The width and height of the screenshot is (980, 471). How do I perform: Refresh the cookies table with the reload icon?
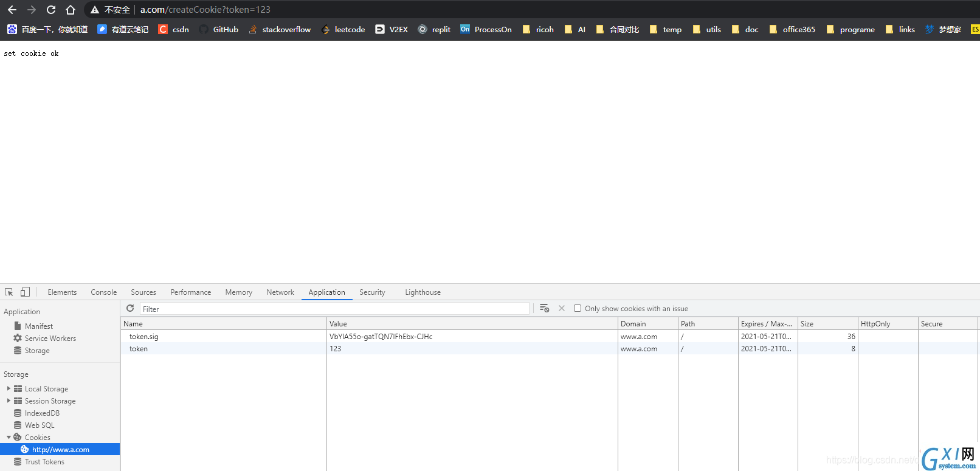(130, 309)
